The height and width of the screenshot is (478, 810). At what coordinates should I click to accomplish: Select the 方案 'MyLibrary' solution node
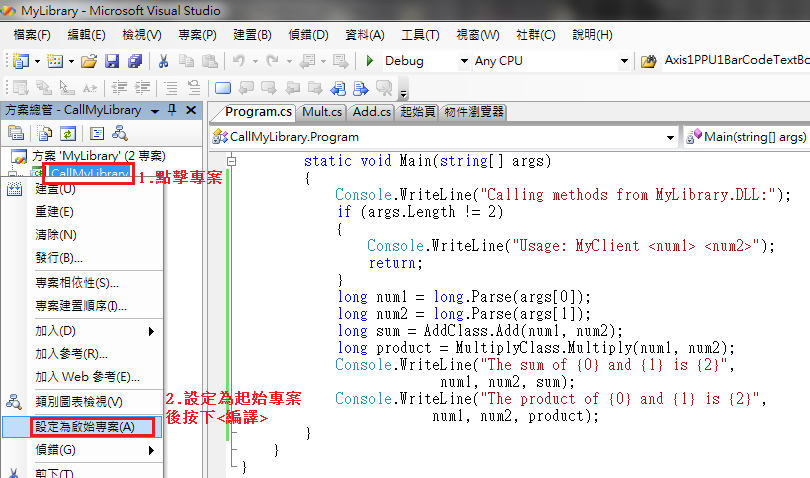coord(99,156)
